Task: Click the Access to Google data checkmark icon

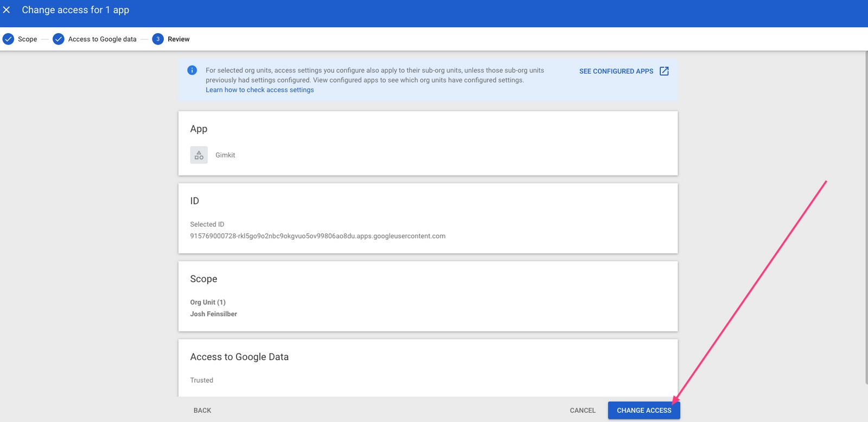Action: tap(59, 39)
